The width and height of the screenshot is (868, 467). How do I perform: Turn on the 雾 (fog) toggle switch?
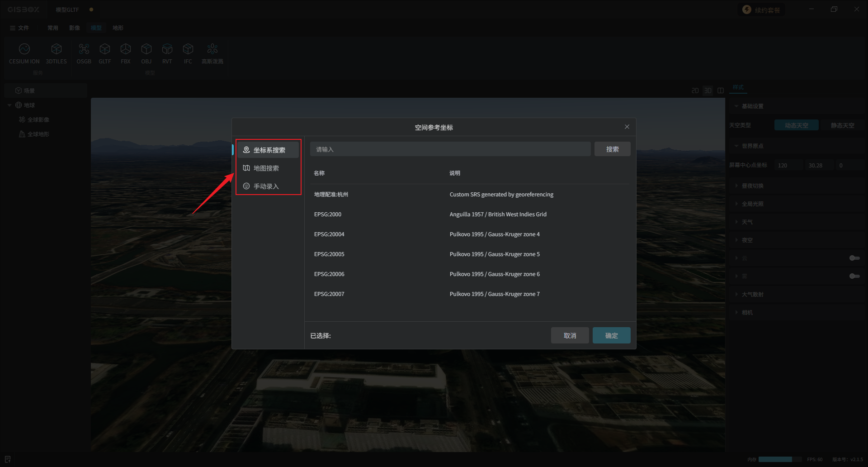click(x=854, y=276)
